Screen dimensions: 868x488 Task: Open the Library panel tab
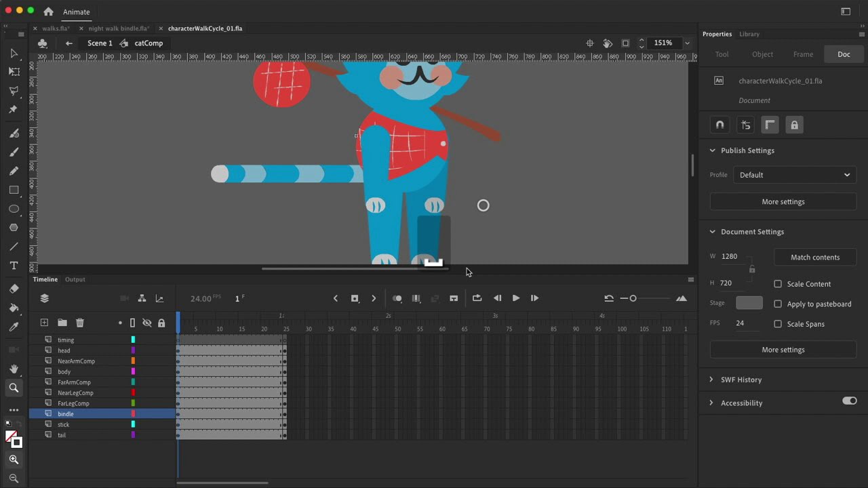click(x=749, y=34)
